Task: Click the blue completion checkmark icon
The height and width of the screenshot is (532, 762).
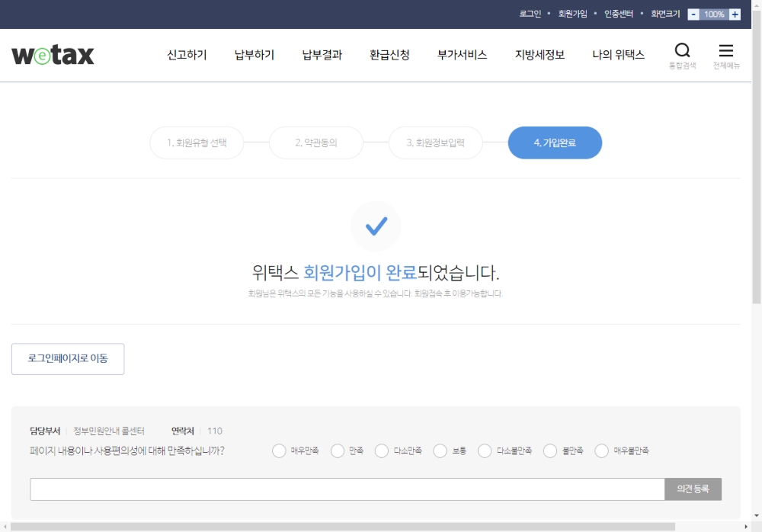Action: click(x=376, y=226)
